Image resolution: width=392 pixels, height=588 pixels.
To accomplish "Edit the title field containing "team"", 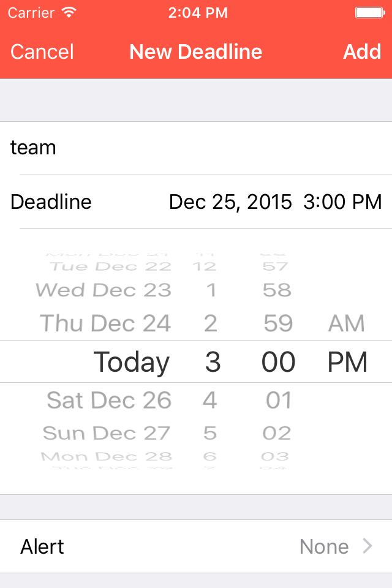I will tap(196, 148).
